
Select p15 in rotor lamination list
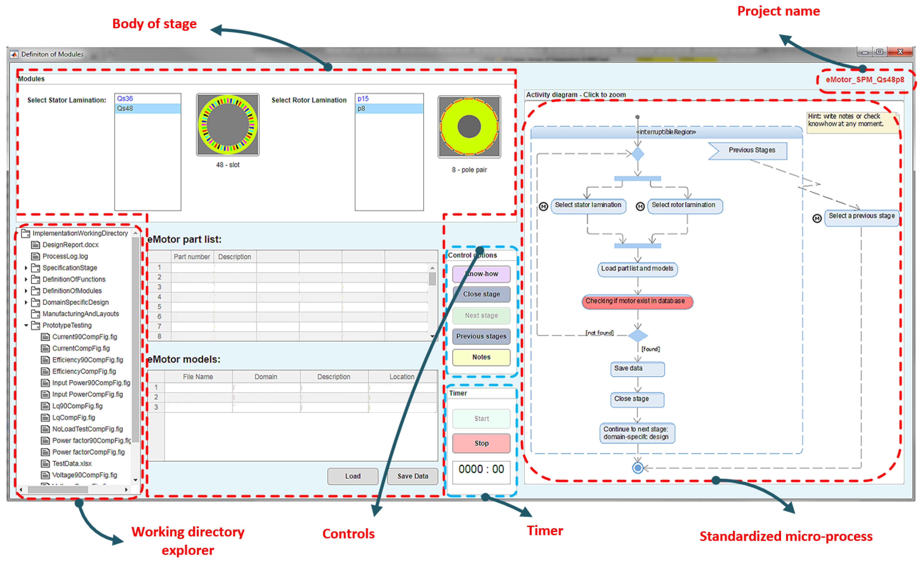point(363,99)
